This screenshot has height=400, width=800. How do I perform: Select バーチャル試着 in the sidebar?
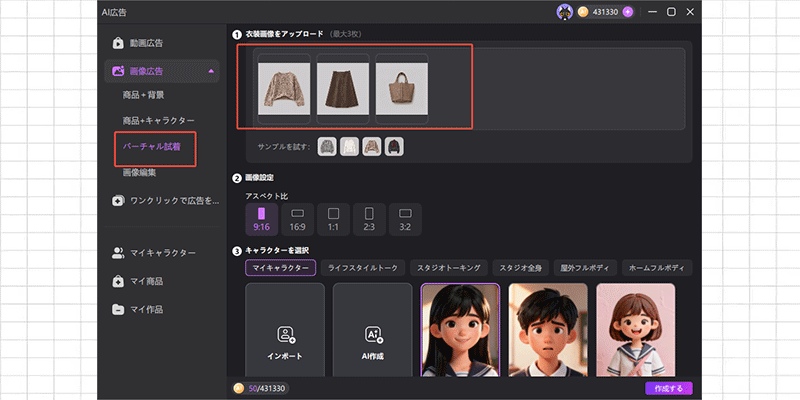(152, 147)
